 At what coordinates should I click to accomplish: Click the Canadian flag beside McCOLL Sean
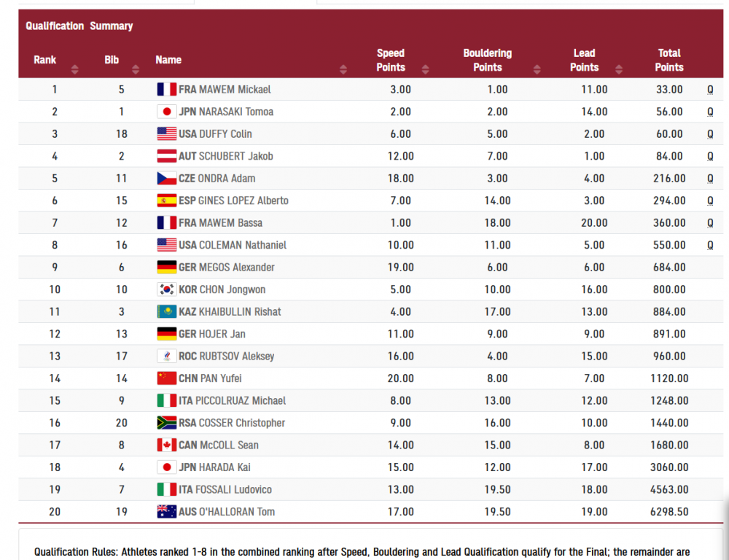(x=166, y=446)
